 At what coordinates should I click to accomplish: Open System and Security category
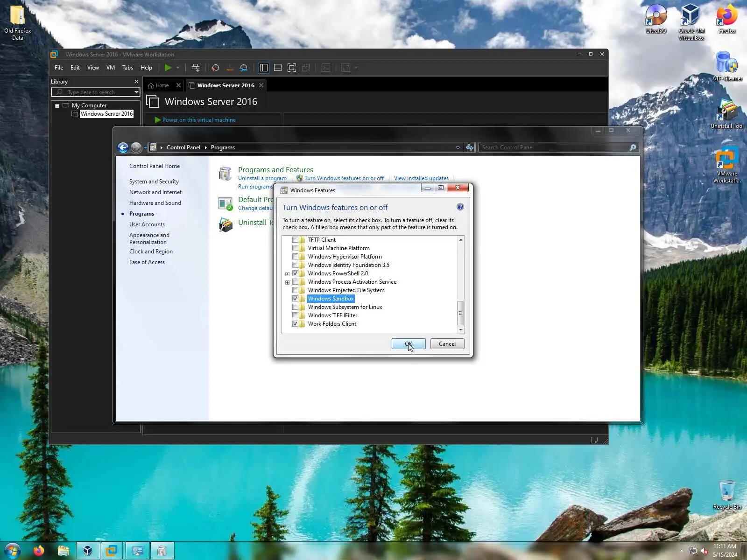[154, 182]
